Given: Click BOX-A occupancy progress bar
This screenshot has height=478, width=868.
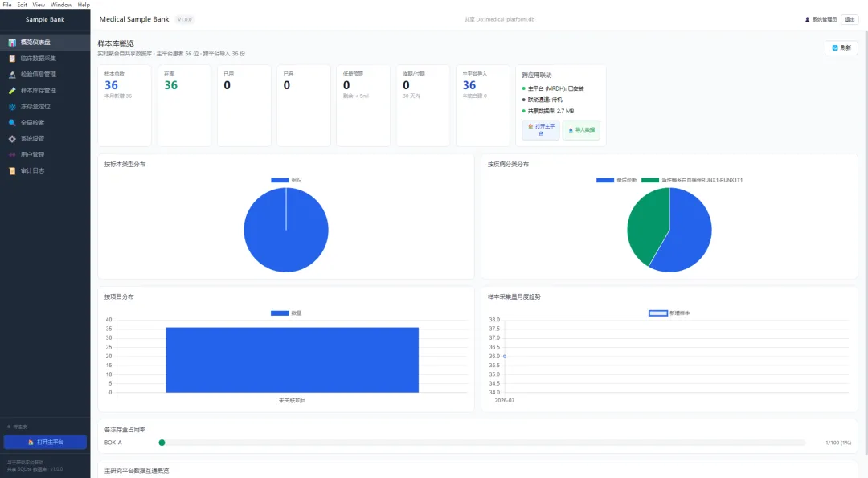Looking at the screenshot, I should [481, 443].
